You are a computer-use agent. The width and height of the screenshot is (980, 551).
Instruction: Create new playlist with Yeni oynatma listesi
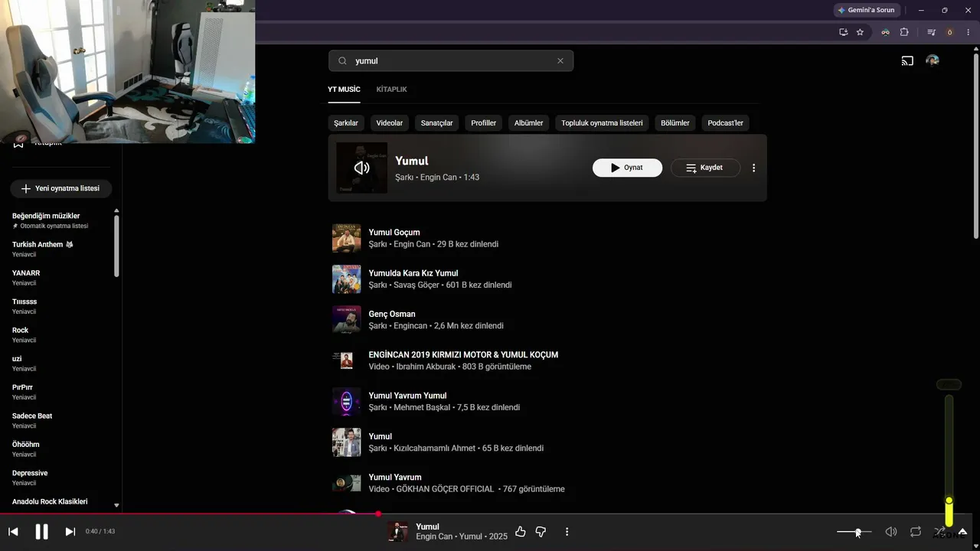[60, 188]
